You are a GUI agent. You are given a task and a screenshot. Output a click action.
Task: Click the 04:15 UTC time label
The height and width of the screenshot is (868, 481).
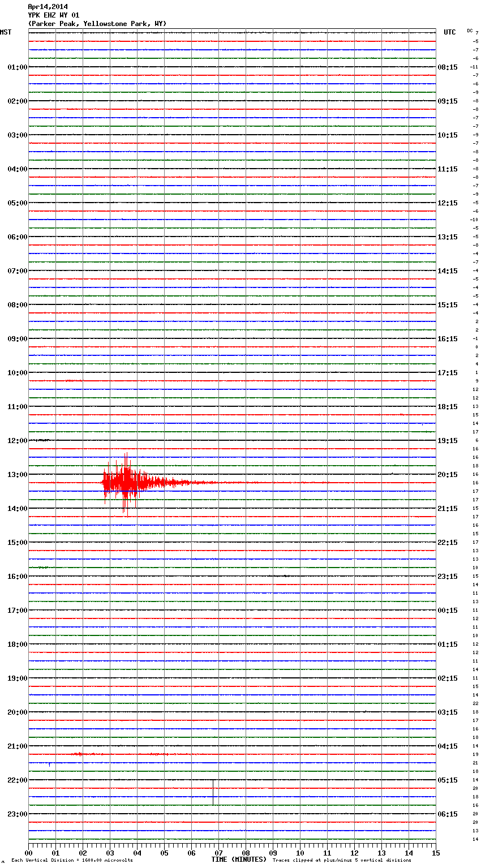point(448,746)
